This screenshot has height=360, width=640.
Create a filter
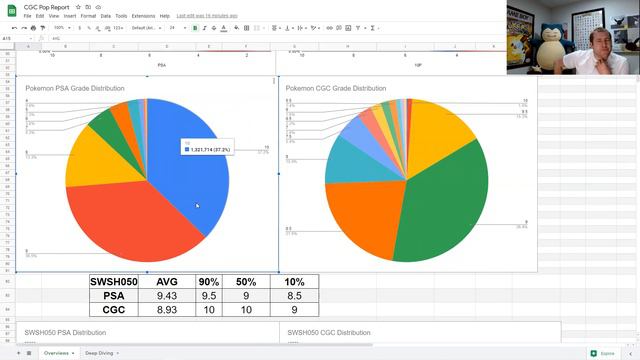tap(358, 28)
